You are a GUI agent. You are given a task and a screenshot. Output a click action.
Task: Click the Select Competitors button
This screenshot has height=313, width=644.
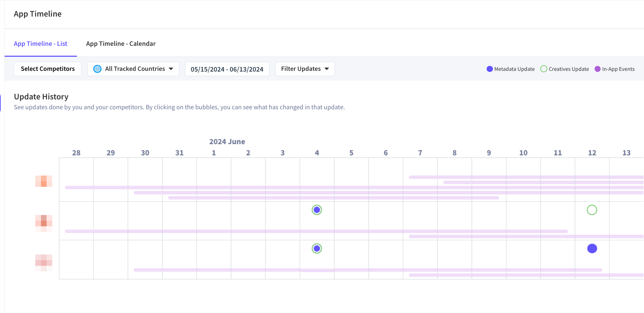tap(48, 69)
